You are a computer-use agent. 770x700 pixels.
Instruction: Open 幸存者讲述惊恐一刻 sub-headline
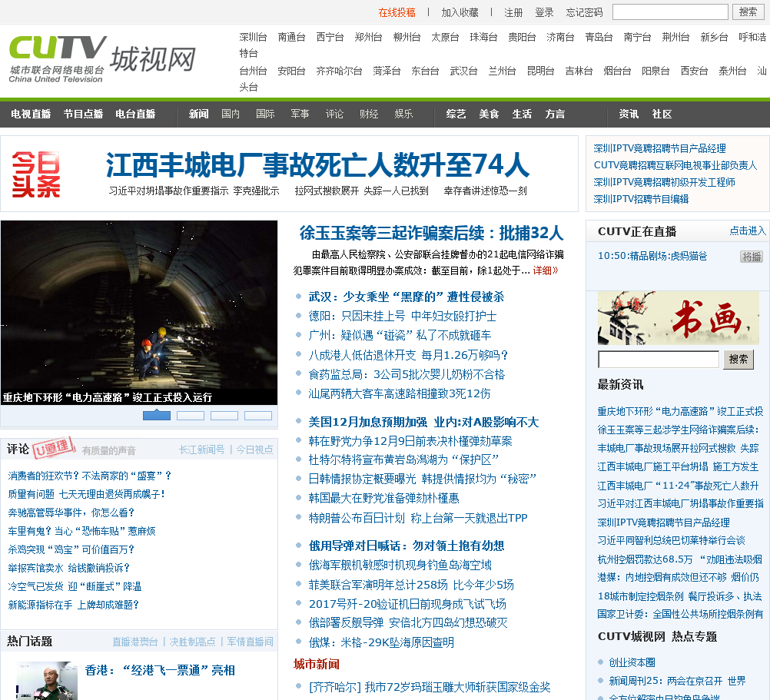(485, 191)
